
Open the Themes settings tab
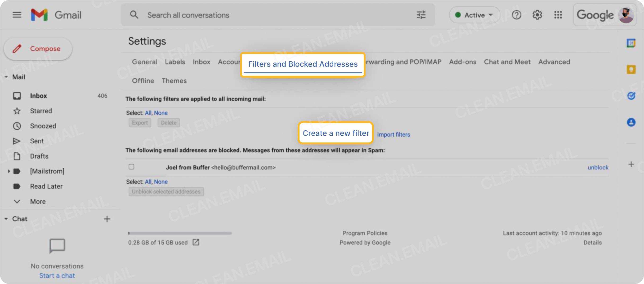(x=174, y=80)
